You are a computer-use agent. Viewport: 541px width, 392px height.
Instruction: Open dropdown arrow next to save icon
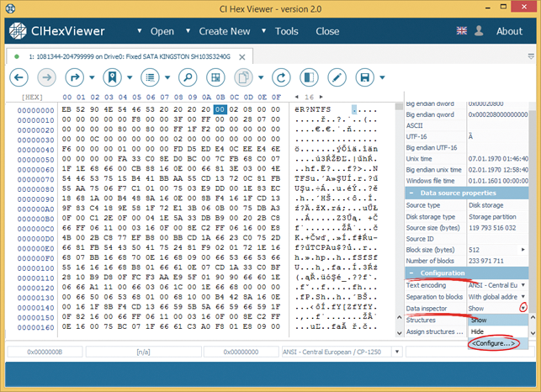[x=382, y=77]
